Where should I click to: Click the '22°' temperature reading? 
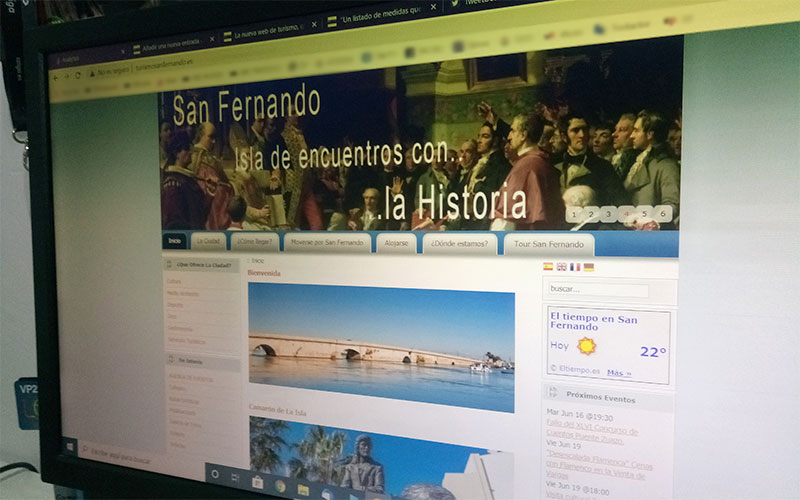pyautogui.click(x=653, y=352)
